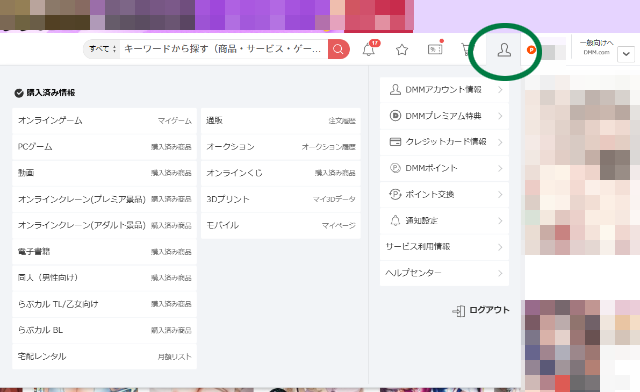This screenshot has height=392, width=640.
Task: Click chevron next to クレジットカード情報
Action: pyautogui.click(x=500, y=142)
